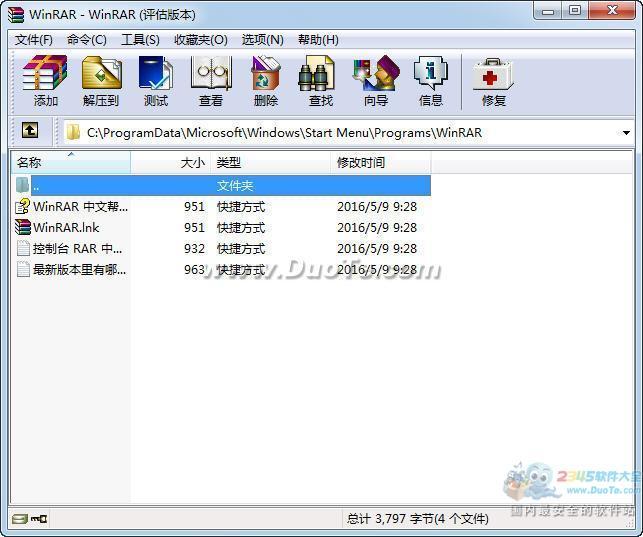The width and height of the screenshot is (643, 537).
Task: Click status text 总计 3,797 字节
Action: [417, 519]
